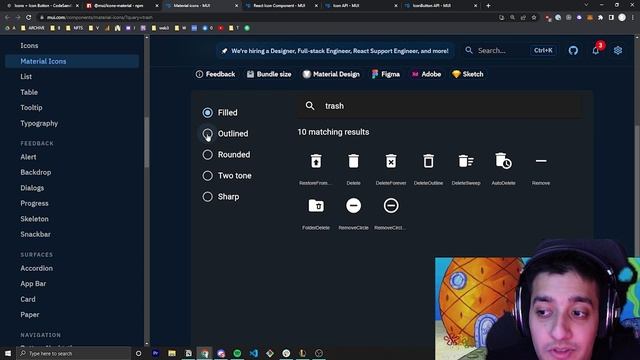Open the Figma link
Image resolution: width=640 pixels, height=360 pixels.
click(386, 74)
